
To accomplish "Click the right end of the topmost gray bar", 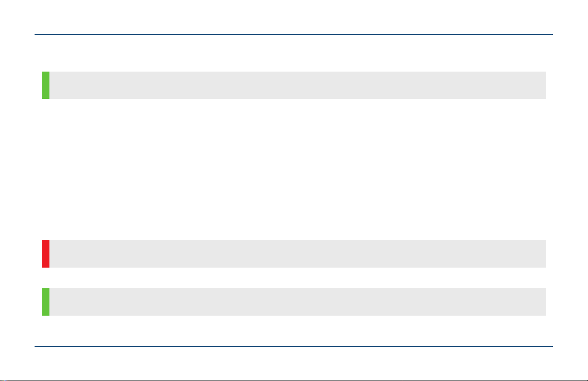I will 541,85.
